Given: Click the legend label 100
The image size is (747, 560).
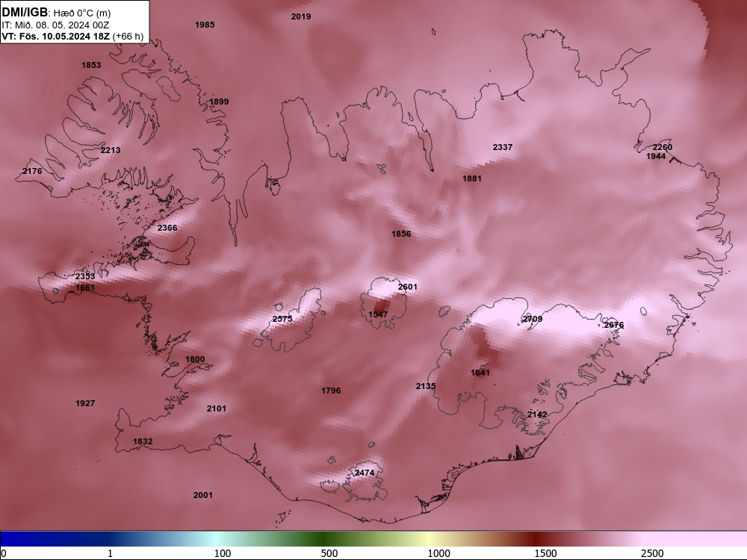Looking at the screenshot, I should pyautogui.click(x=223, y=553).
